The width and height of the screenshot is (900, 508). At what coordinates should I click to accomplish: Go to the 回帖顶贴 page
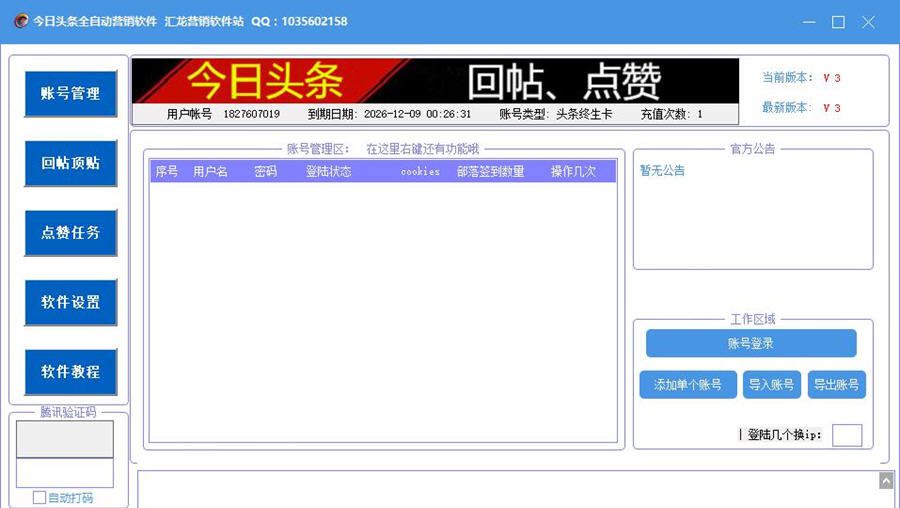coord(71,163)
